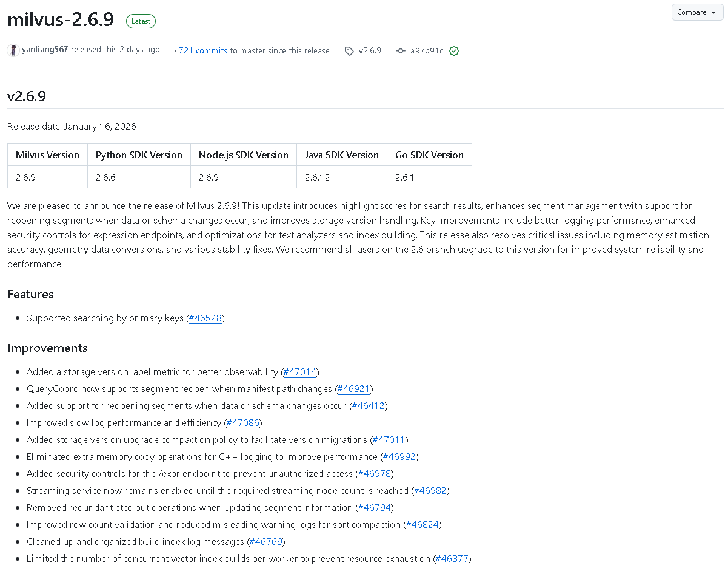Open pull request #47086 link
This screenshot has height=566, width=728.
click(x=243, y=423)
